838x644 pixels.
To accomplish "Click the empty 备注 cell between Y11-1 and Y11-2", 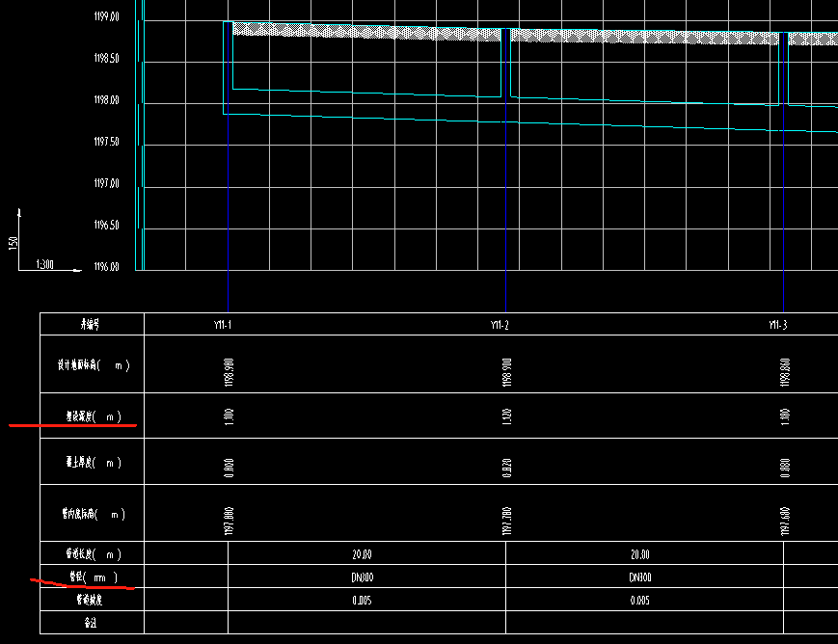I will point(366,623).
